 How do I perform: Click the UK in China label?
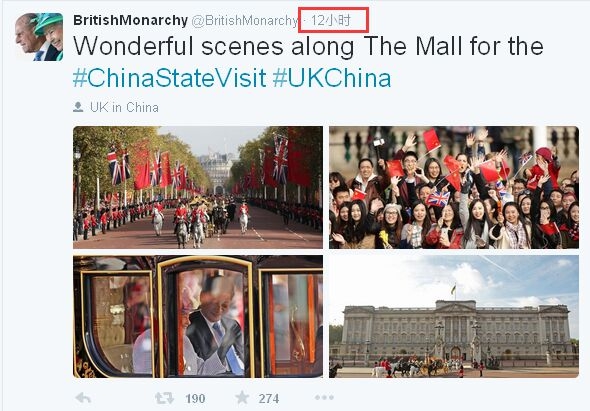(124, 107)
